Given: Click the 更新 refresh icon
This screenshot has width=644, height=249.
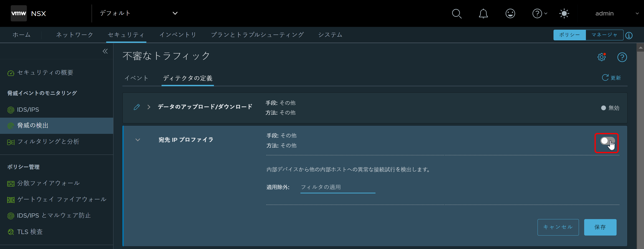Looking at the screenshot, I should [x=605, y=78].
